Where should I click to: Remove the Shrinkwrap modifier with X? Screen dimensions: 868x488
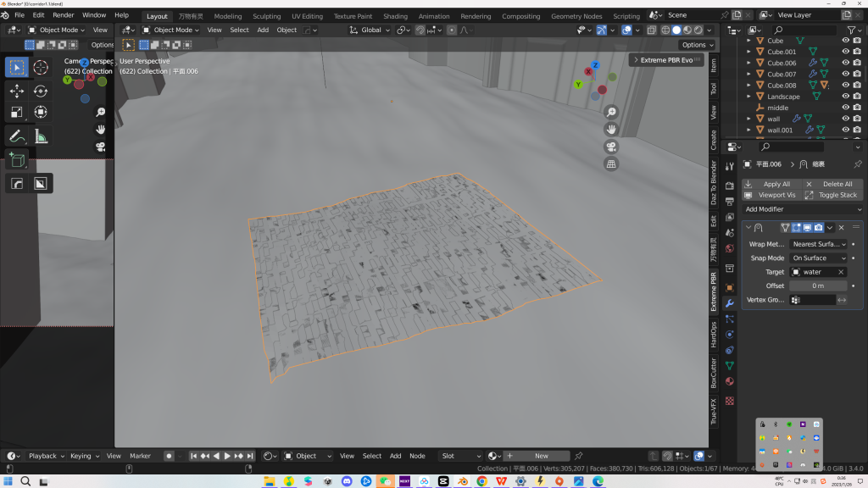click(x=842, y=227)
